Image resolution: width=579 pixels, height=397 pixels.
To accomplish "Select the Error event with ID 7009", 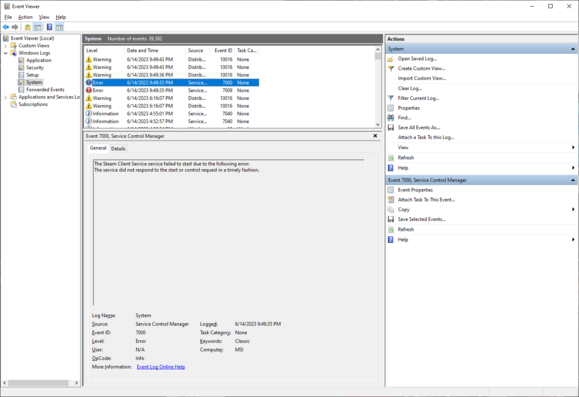I will 172,90.
